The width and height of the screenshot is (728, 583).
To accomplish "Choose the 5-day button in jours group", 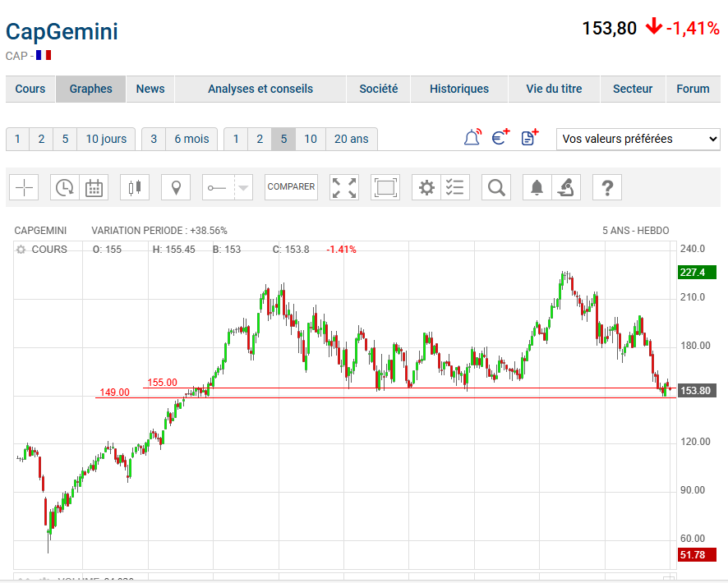I will (66, 139).
